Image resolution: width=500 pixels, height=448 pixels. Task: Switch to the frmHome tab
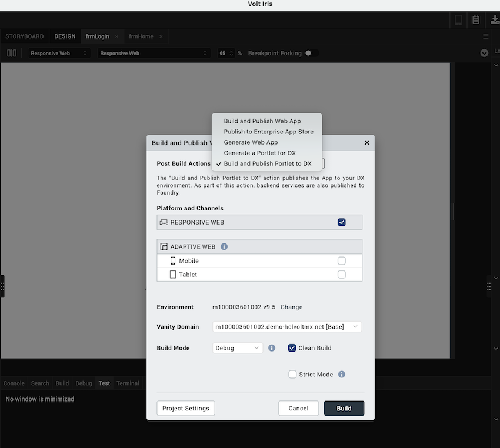point(140,36)
